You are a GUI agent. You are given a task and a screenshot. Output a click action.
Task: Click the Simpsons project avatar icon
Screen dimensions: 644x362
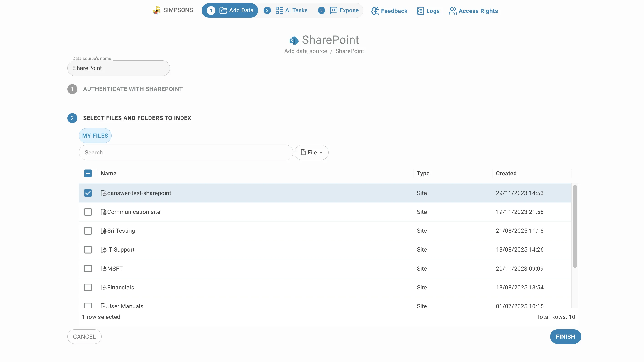coord(156,10)
